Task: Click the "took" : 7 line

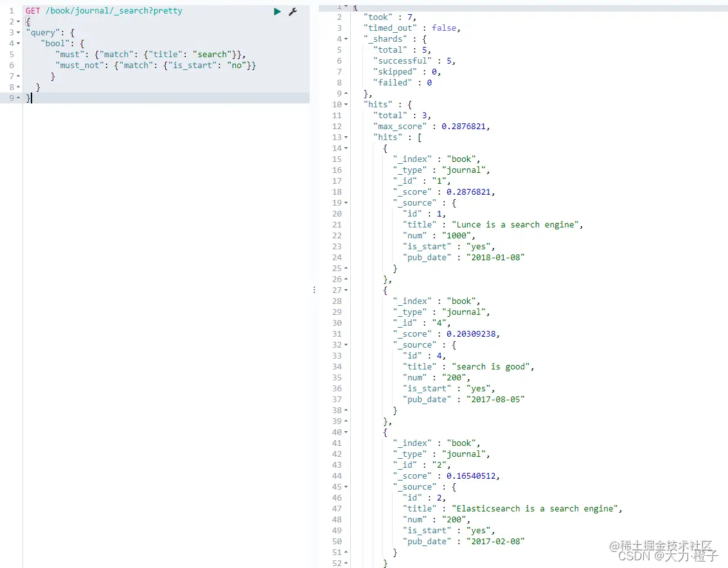Action: (389, 17)
